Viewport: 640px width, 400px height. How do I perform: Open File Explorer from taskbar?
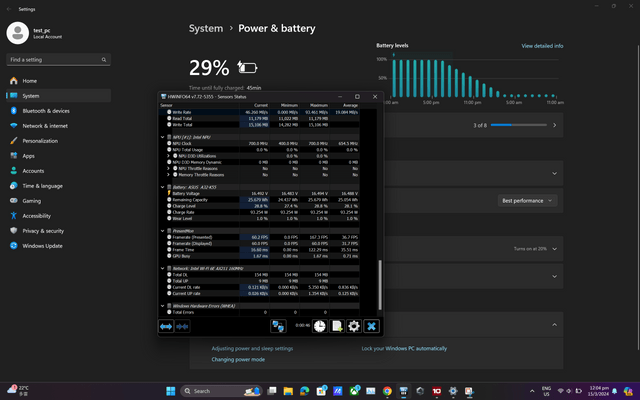(x=288, y=391)
